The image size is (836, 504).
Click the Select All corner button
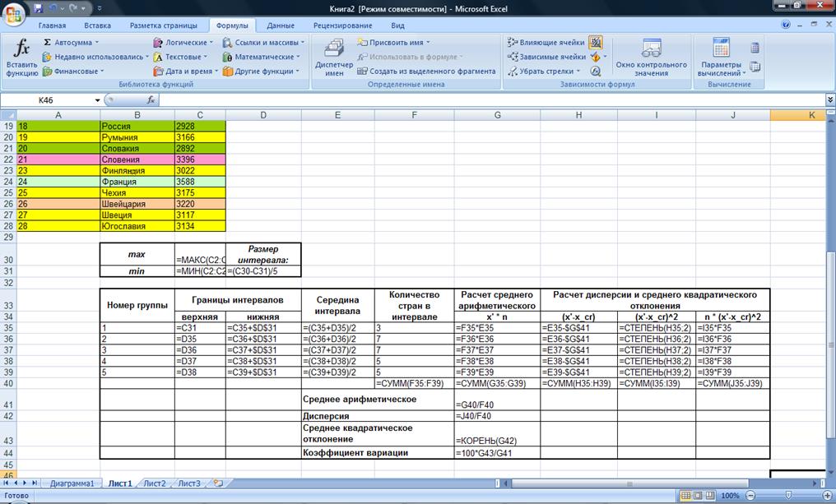(8, 114)
